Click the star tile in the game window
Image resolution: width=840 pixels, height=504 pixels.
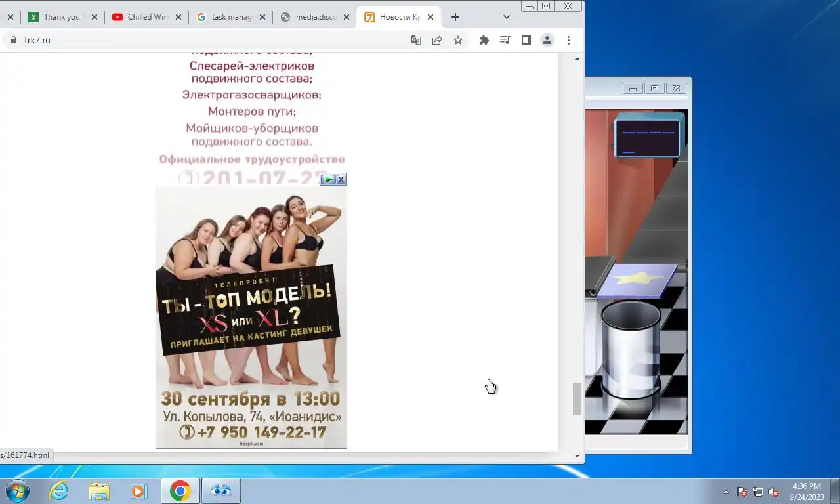point(638,280)
